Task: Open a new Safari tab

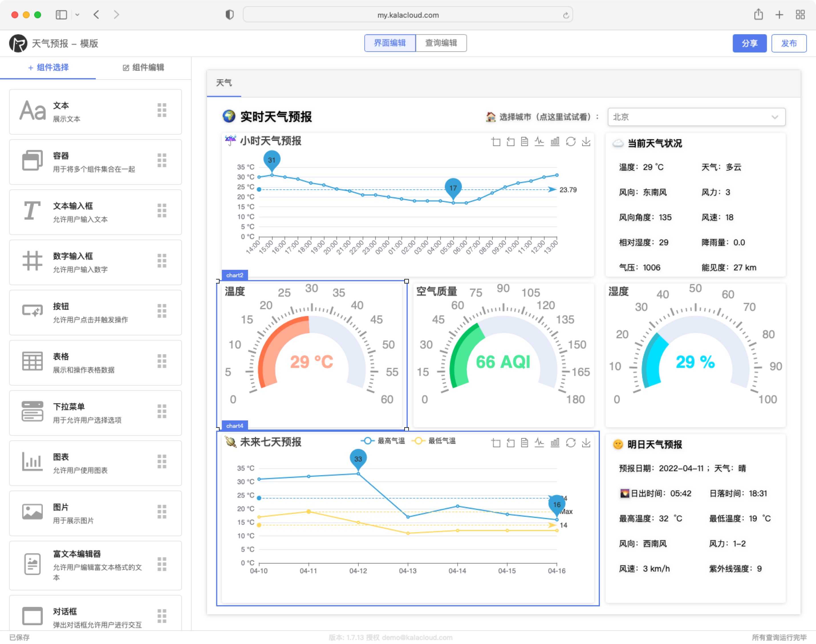Action: [780, 15]
